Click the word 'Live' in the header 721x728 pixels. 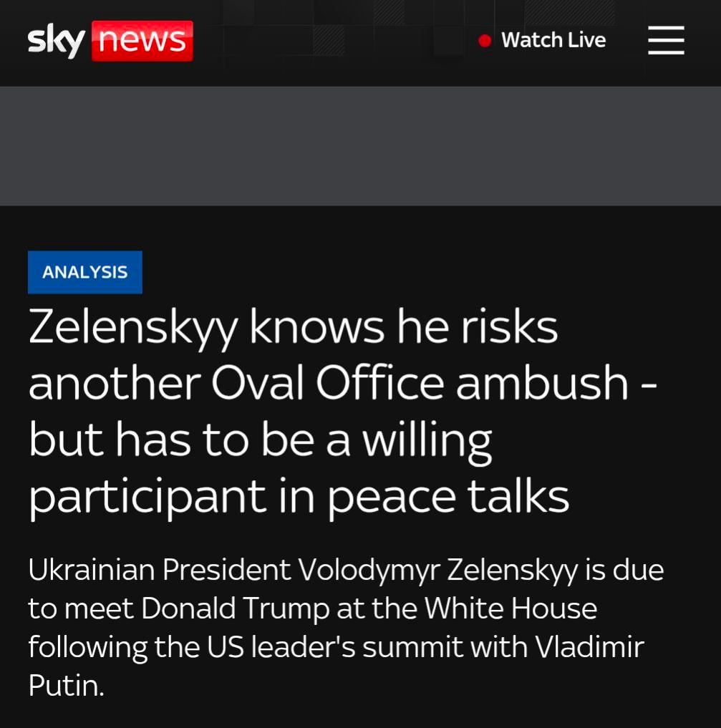[x=587, y=40]
